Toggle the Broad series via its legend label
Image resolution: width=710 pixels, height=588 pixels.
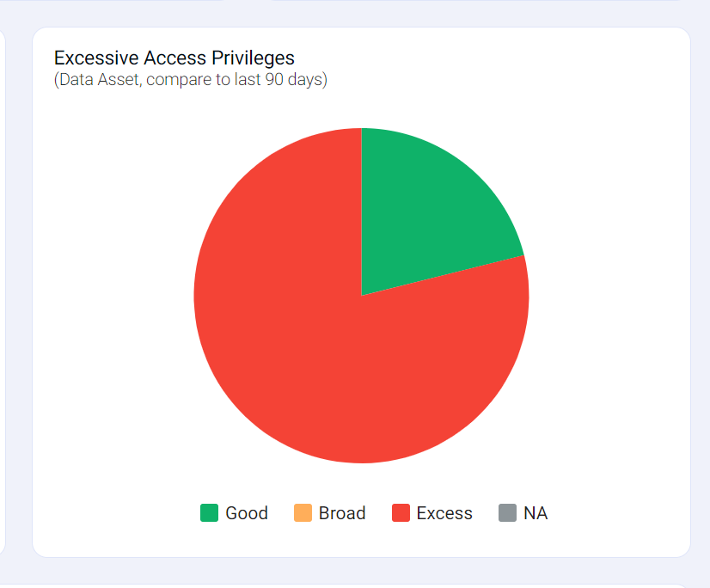[342, 513]
